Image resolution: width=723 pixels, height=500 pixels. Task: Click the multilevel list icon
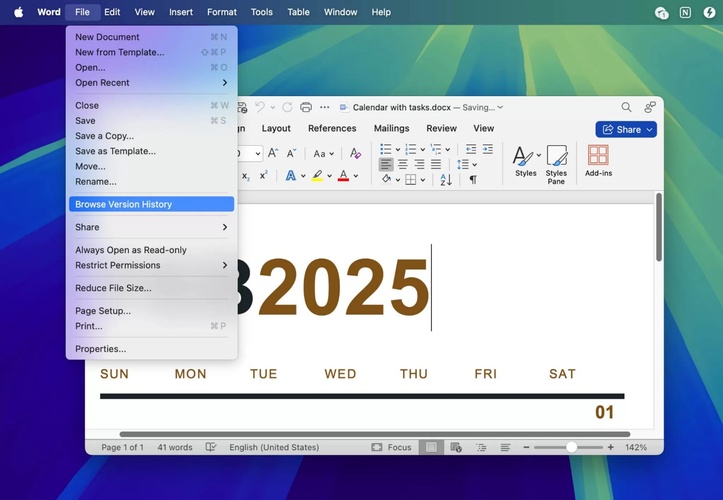(x=435, y=149)
